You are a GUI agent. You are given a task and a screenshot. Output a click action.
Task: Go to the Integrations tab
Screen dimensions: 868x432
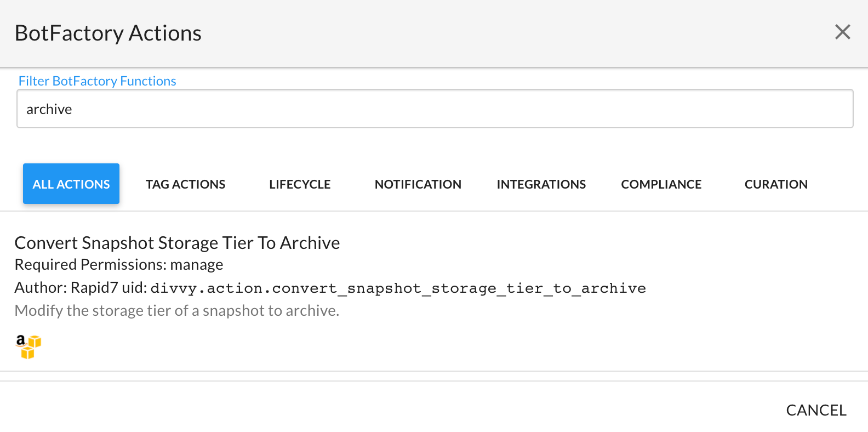(541, 184)
